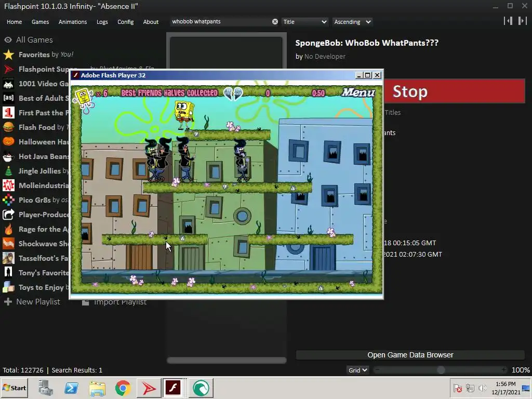Screen dimensions: 532x399
Task: Adjust the thumbnail zoom scale slider
Action: pos(441,370)
